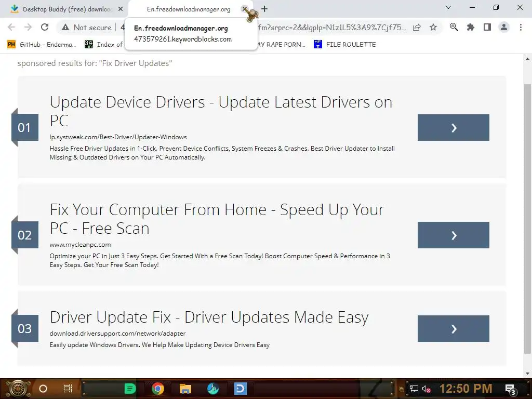Select the En.freedownloadmanager.org tab

(189, 9)
